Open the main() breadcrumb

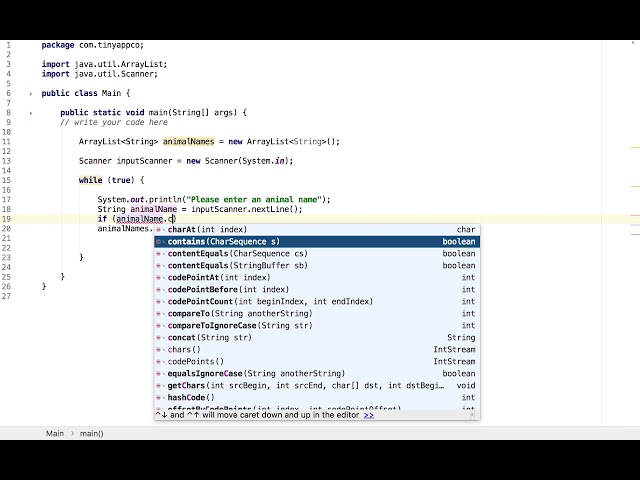[x=91, y=433]
